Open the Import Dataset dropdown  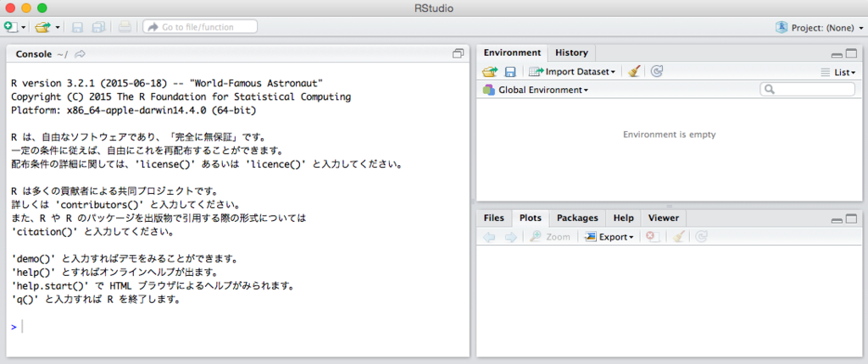click(572, 71)
